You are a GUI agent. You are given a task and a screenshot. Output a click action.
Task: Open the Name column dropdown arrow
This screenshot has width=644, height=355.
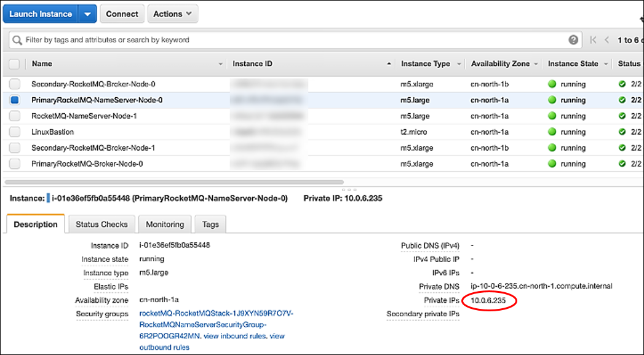click(x=221, y=64)
